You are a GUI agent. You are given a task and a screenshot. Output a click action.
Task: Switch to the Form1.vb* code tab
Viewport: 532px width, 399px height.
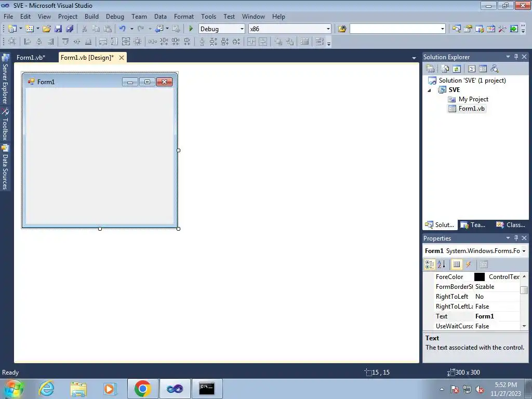click(x=31, y=57)
